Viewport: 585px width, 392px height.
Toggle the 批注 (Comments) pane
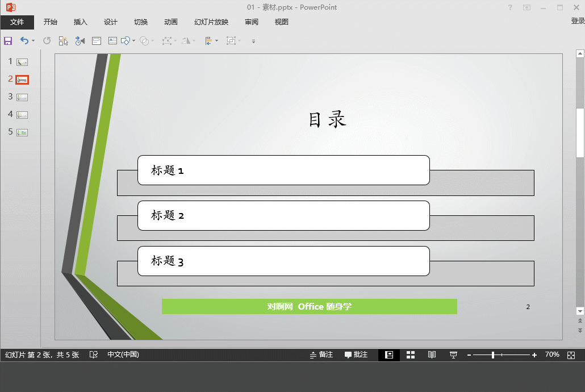pos(356,355)
